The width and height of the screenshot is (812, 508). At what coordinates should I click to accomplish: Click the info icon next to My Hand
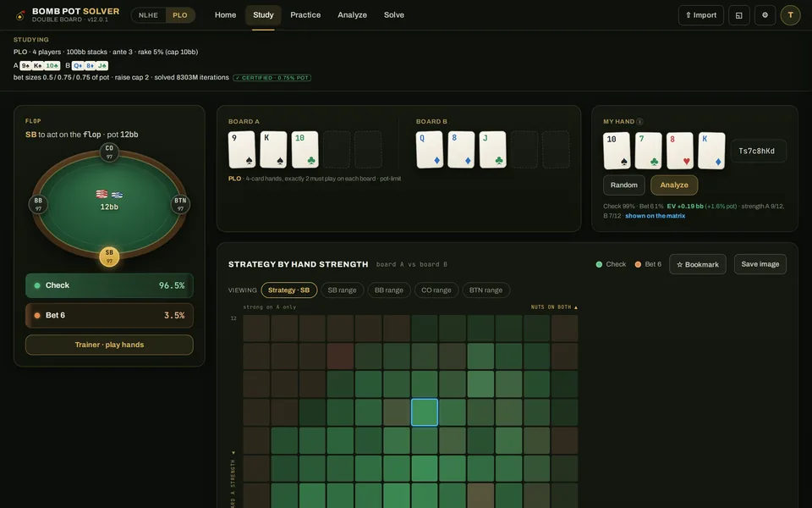pos(639,121)
